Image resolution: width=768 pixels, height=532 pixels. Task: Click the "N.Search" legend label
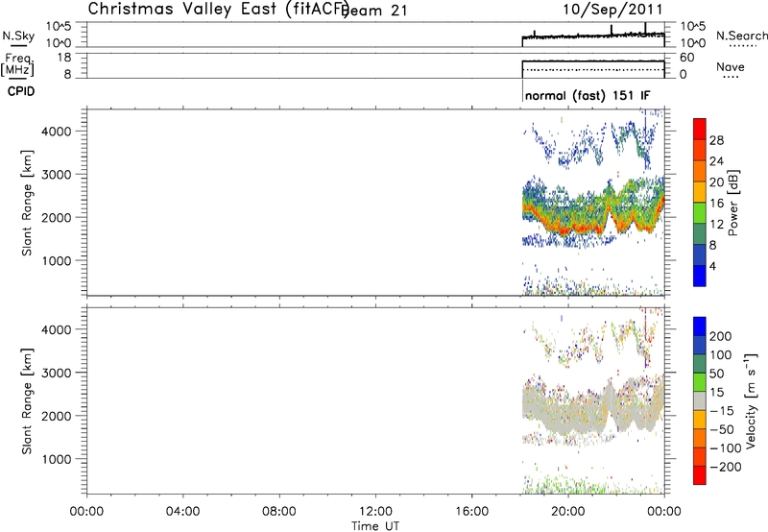(741, 36)
